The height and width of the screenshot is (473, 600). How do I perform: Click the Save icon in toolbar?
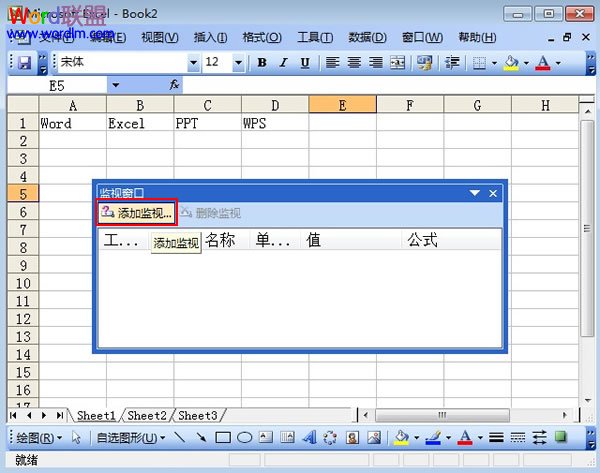(x=24, y=63)
